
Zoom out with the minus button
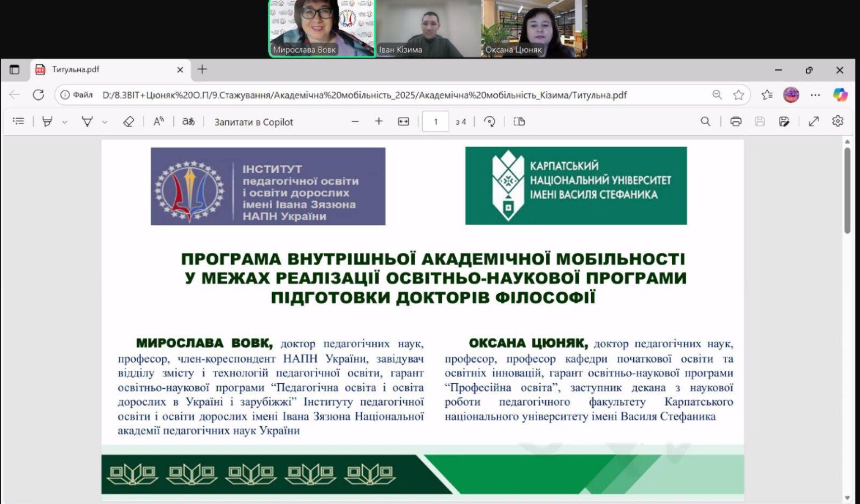[355, 121]
